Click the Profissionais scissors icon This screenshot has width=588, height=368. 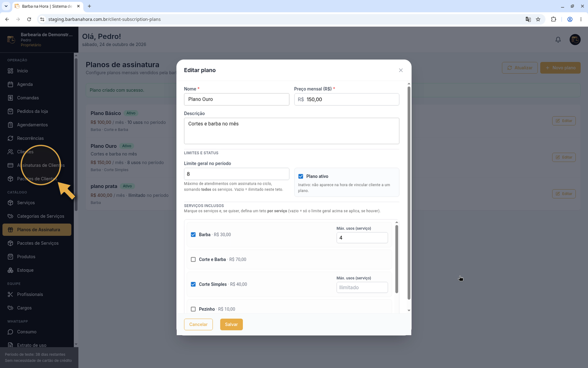click(x=10, y=294)
